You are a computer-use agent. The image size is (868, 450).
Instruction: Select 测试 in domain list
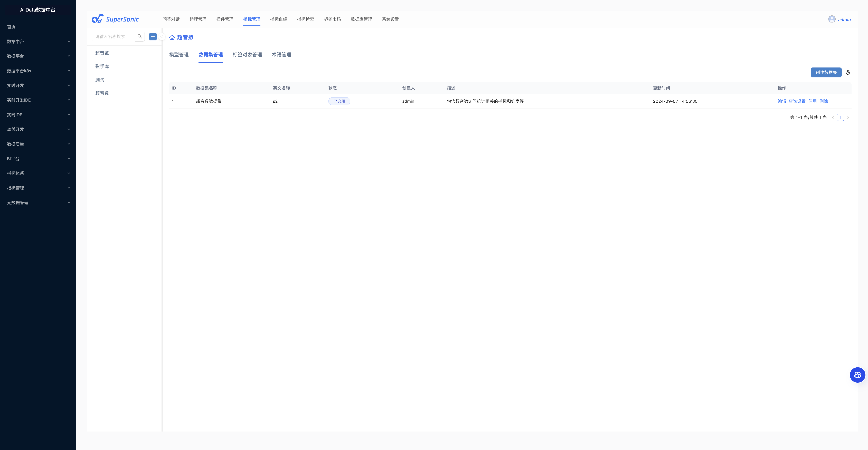[100, 80]
